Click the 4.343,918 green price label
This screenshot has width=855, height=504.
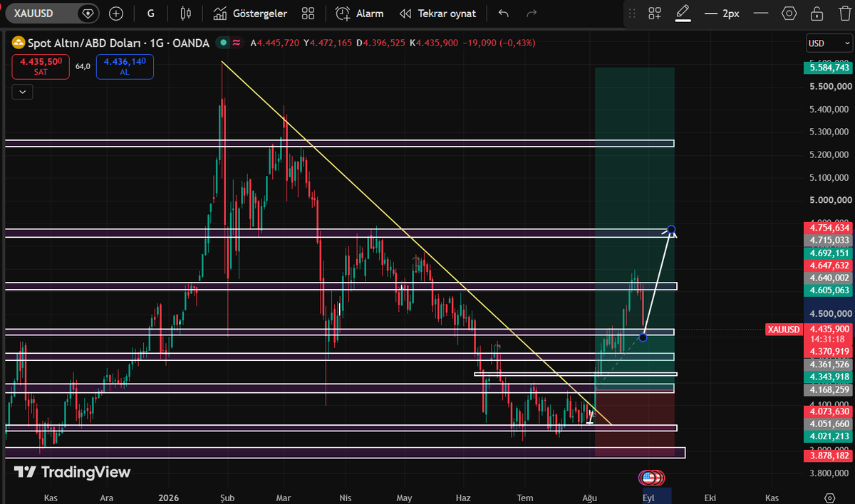click(829, 376)
